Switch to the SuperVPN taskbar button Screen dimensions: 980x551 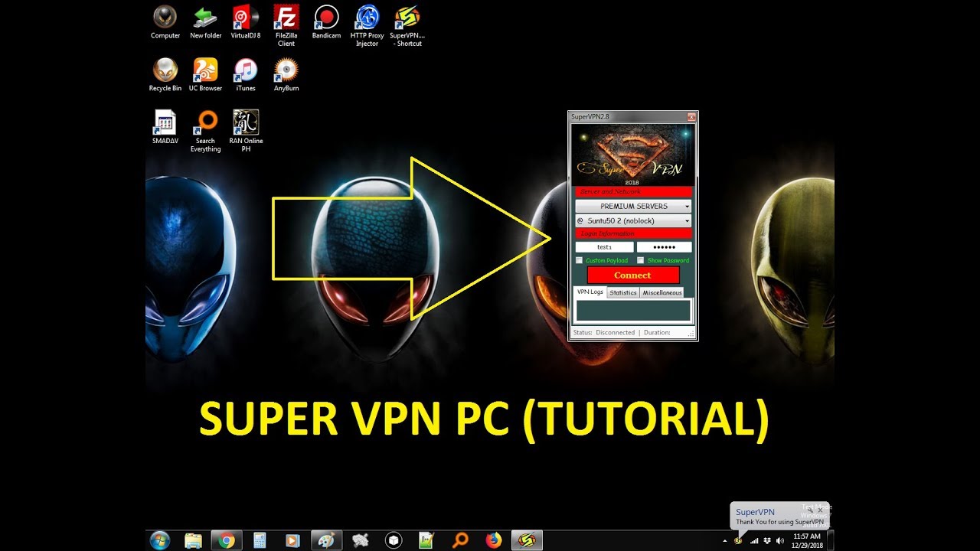(528, 540)
